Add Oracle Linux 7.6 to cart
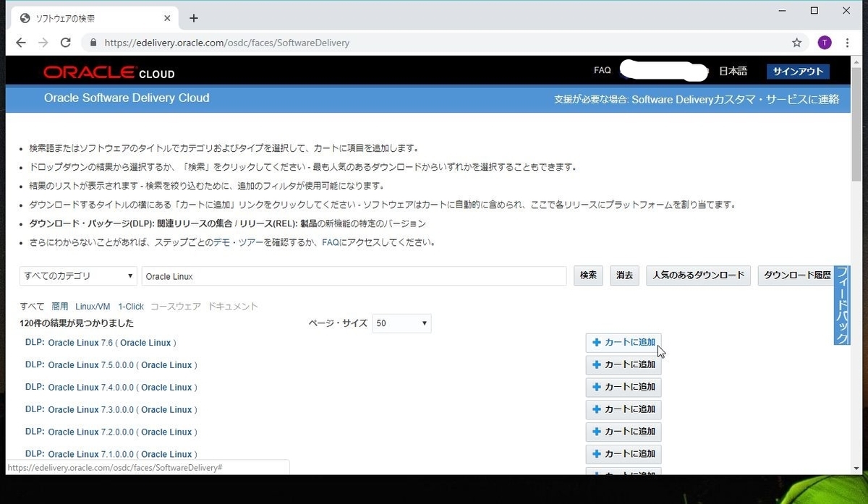Viewport: 868px width, 504px height. [623, 342]
